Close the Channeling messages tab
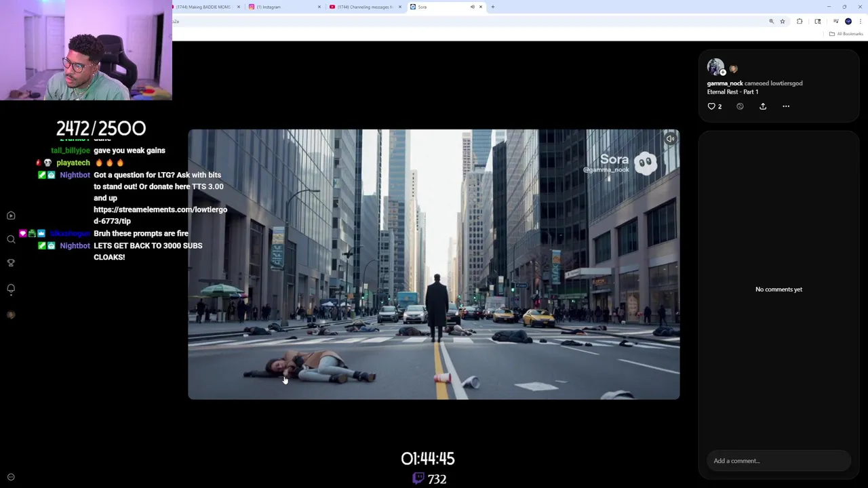Screen dimensions: 868x488 [400, 7]
